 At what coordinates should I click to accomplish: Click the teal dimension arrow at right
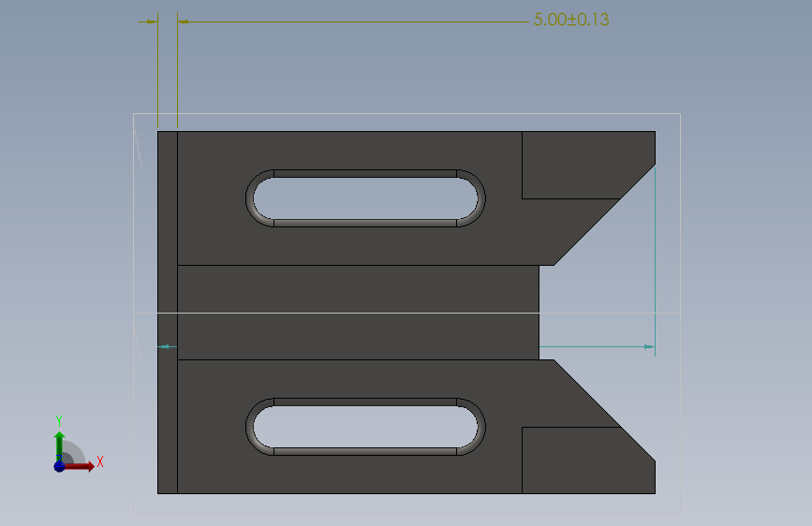[x=648, y=347]
